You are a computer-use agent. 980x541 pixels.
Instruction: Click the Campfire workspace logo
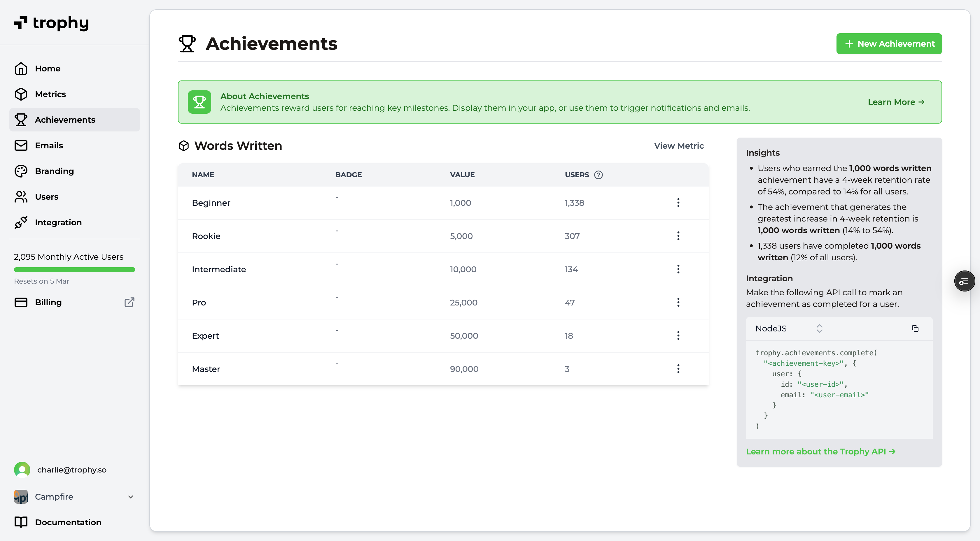21,496
